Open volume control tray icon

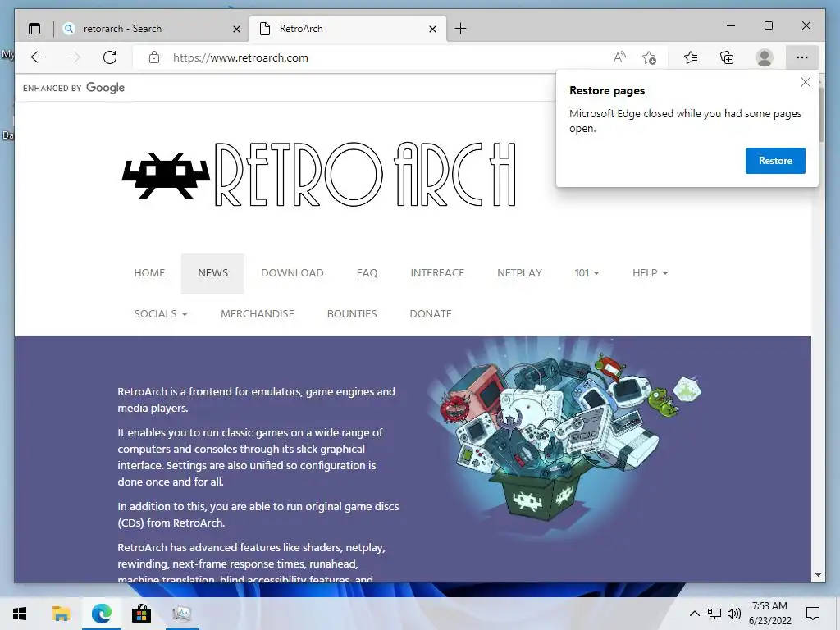[x=734, y=614]
